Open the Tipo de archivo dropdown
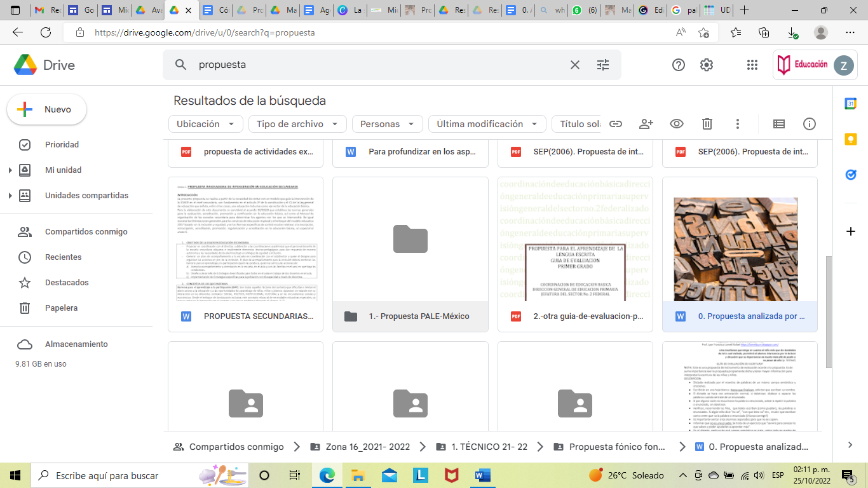Screen dimensions: 868x488 pyautogui.click(x=297, y=124)
